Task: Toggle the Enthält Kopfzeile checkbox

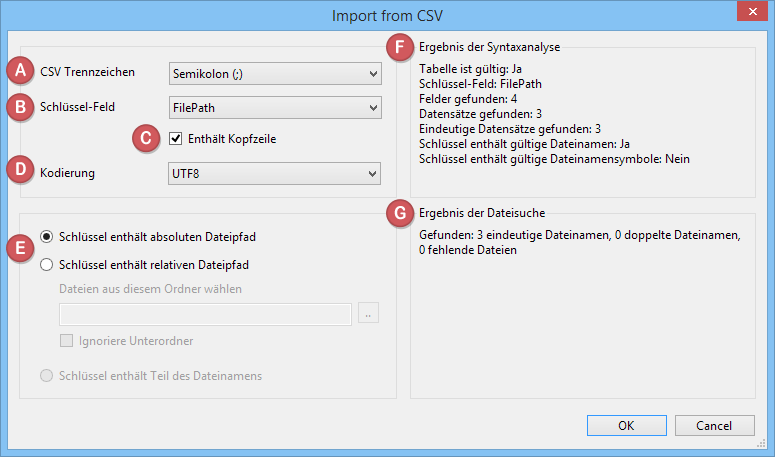Action: [x=176, y=139]
